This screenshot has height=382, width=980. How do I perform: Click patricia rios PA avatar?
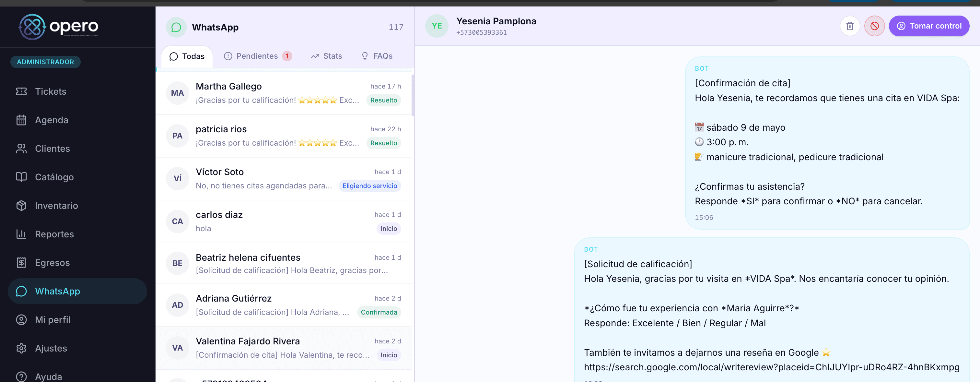(x=177, y=136)
